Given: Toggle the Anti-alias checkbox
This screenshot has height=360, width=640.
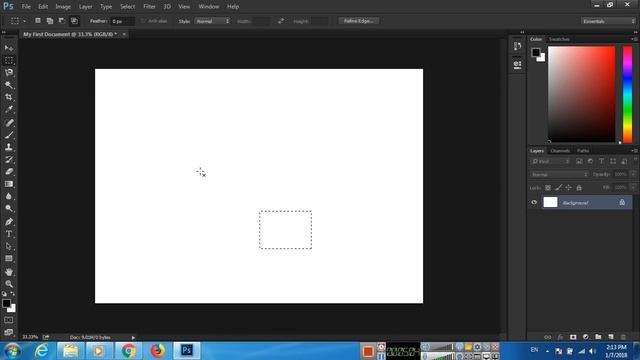Looking at the screenshot, I should [x=143, y=21].
